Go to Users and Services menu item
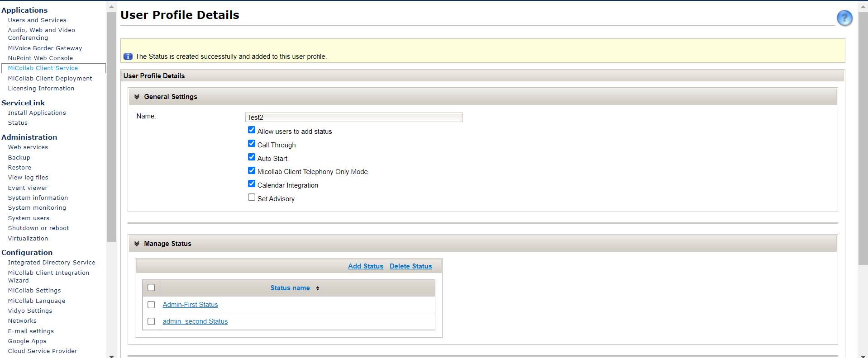 coord(37,20)
